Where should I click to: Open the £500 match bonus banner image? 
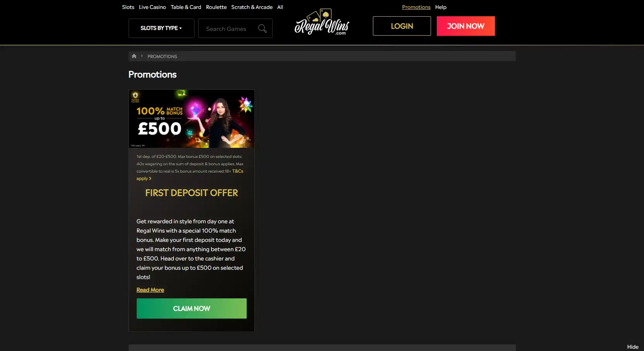click(191, 119)
